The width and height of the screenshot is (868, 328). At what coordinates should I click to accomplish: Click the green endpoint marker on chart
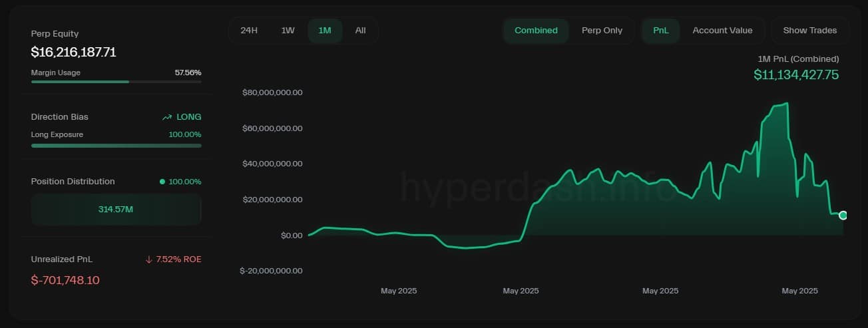(x=843, y=215)
